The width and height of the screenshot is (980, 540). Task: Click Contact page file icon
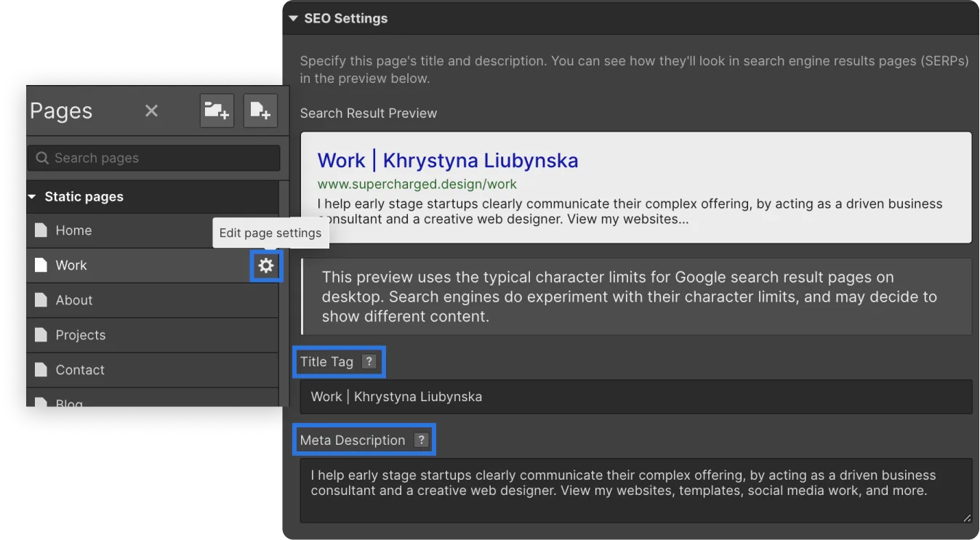(x=41, y=370)
